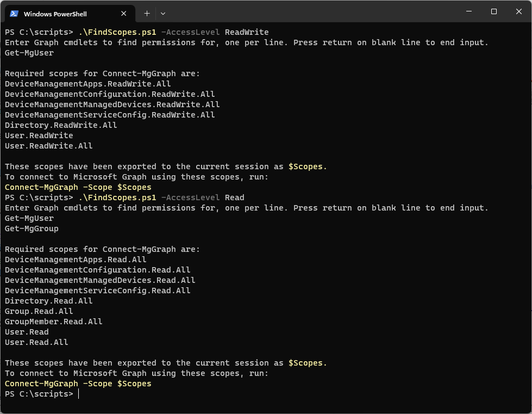Click the DeviceManagementApps.ReadWrite.All scope line

87,84
